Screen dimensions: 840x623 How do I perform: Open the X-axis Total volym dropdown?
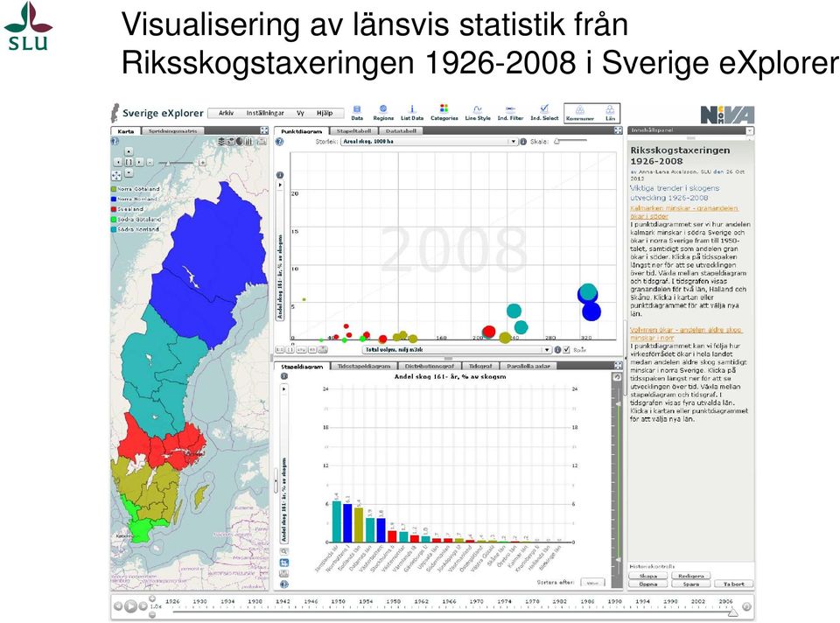point(457,350)
